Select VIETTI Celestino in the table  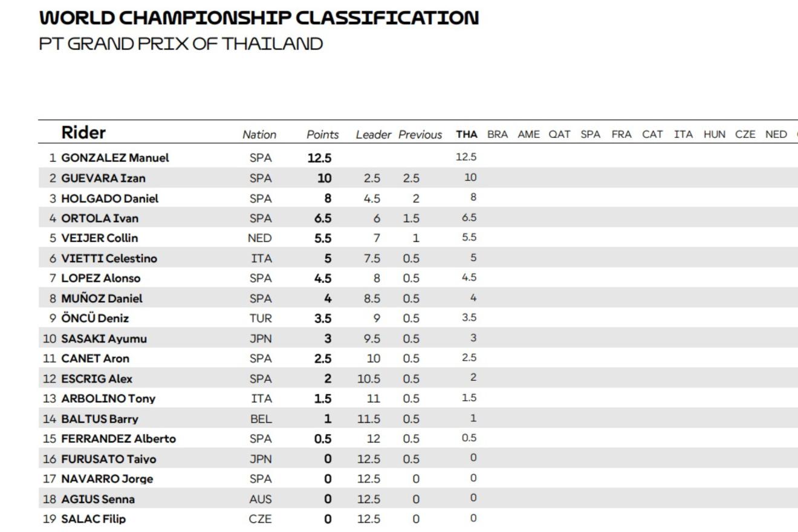click(x=109, y=258)
